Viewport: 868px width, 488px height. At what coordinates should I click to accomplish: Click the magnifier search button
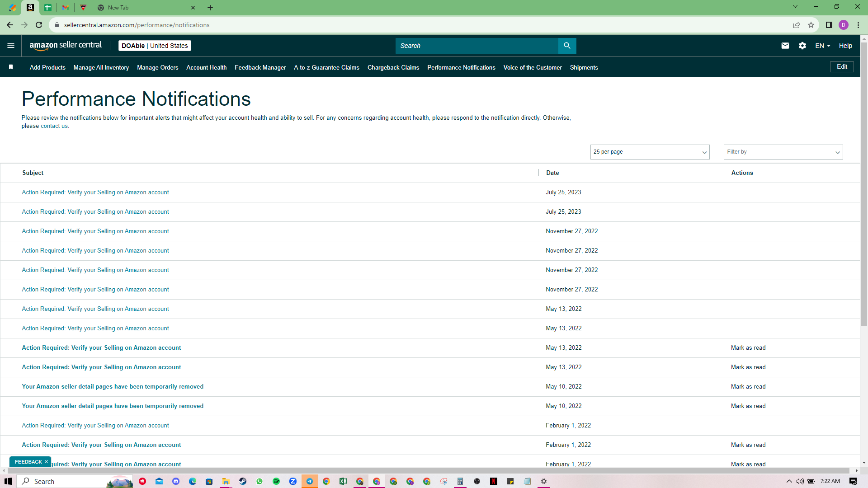coord(567,46)
